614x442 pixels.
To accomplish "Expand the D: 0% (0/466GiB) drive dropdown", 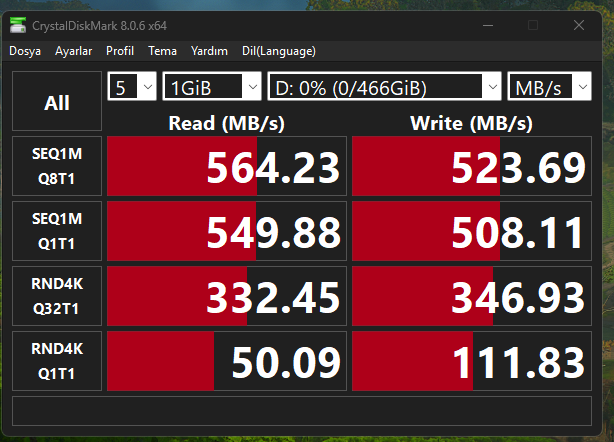I will coord(384,86).
